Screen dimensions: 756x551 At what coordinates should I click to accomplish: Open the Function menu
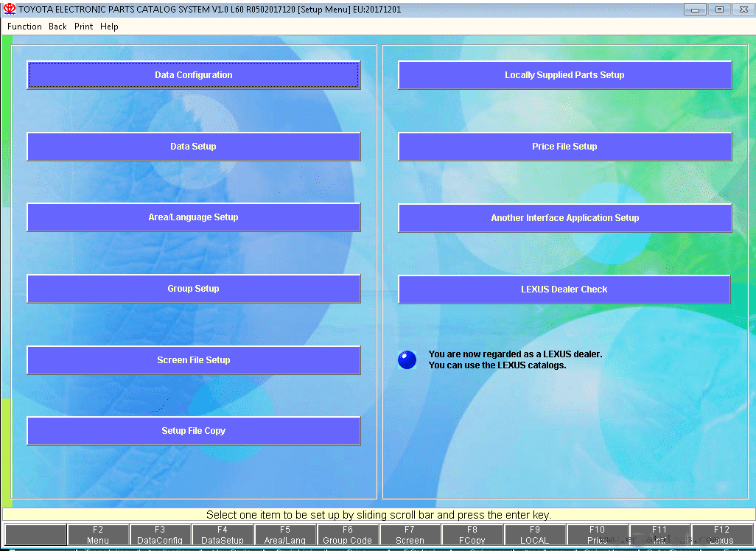point(24,27)
